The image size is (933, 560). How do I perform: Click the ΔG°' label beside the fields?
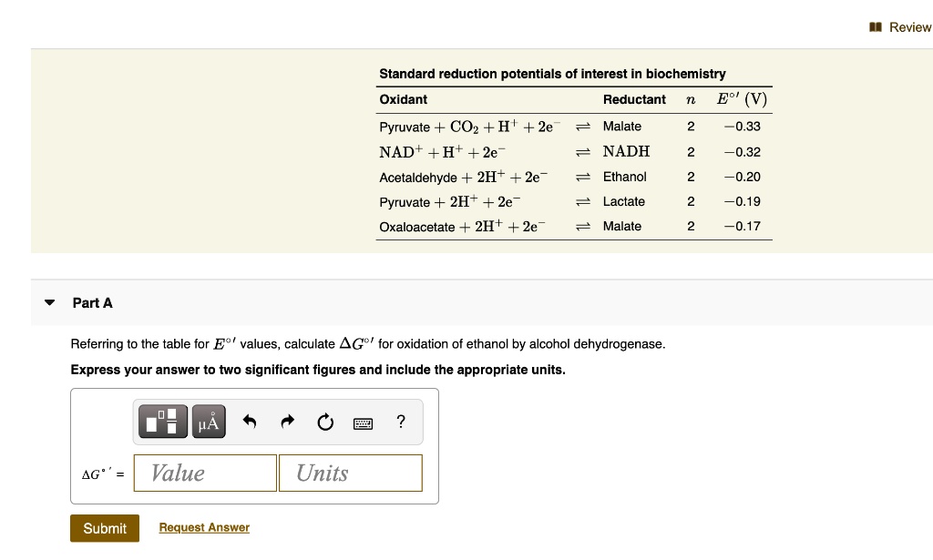pyautogui.click(x=97, y=473)
